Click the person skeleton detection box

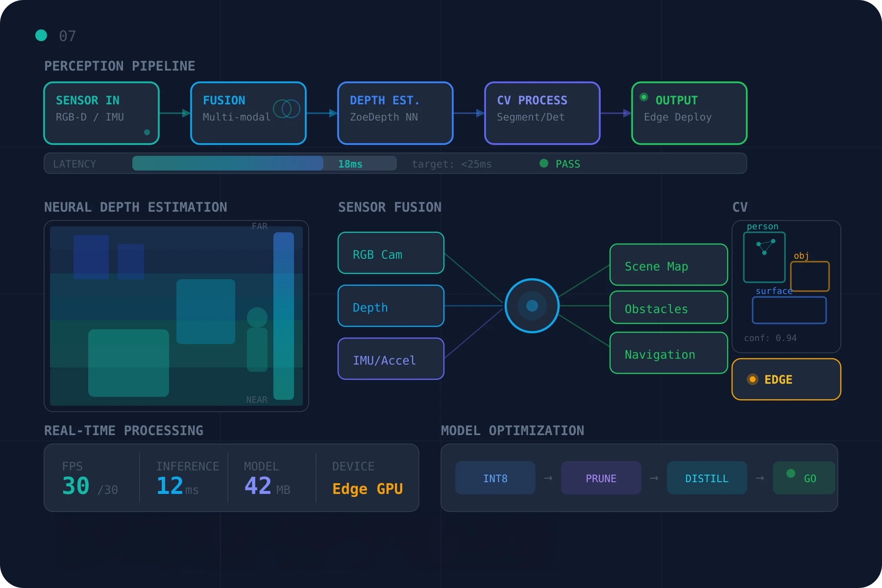pos(764,257)
